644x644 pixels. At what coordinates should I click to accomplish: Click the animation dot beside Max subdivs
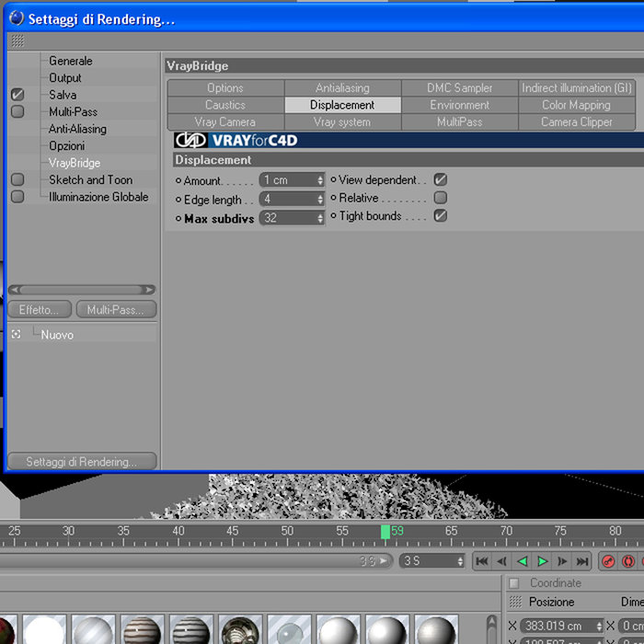[178, 219]
